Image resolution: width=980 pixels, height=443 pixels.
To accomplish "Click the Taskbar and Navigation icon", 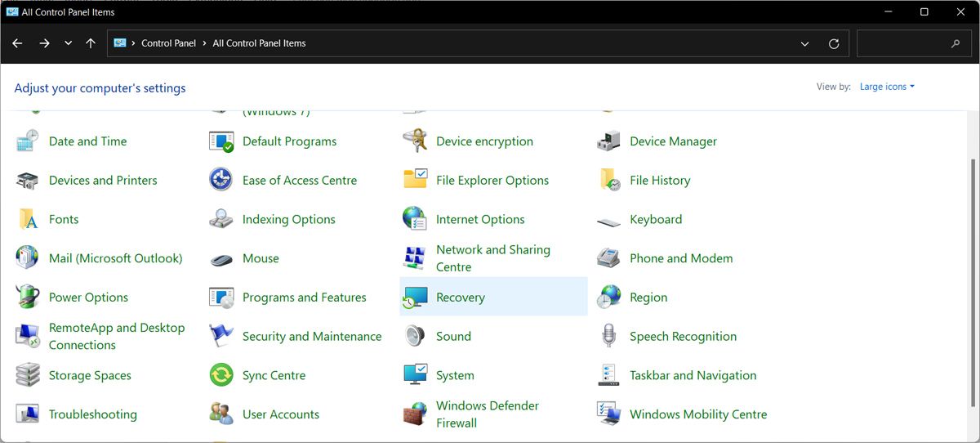I will pyautogui.click(x=608, y=376).
